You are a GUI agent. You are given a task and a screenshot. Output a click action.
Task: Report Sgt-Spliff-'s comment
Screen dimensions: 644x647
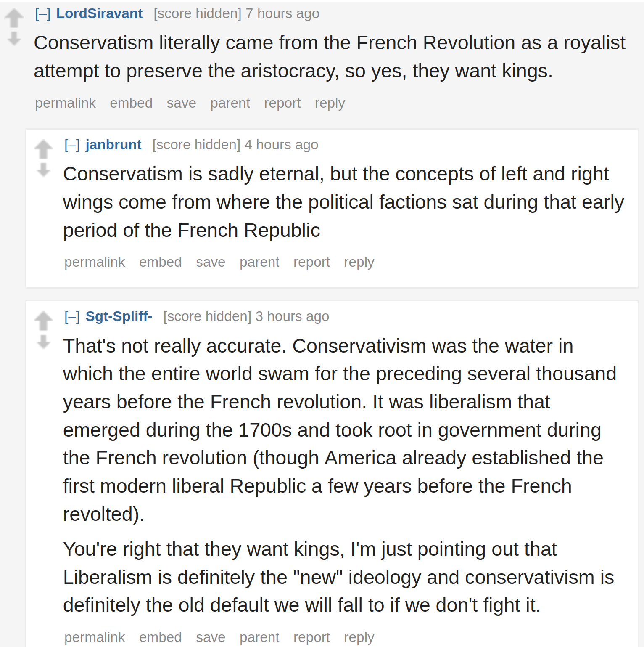[311, 637]
